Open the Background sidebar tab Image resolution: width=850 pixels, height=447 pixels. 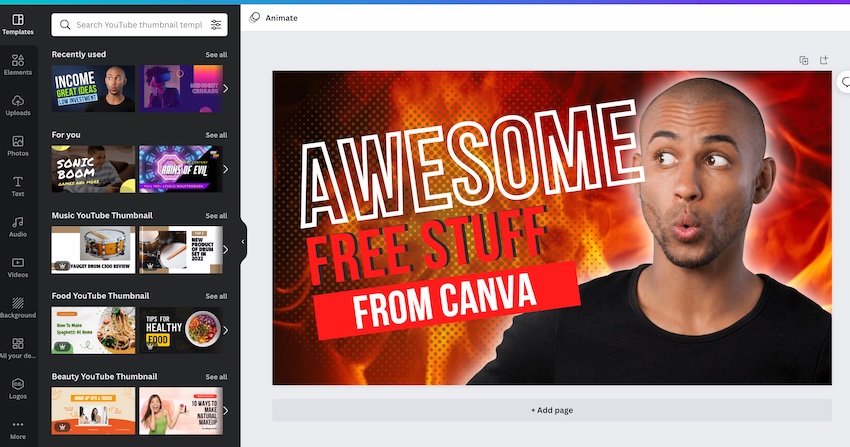point(18,308)
